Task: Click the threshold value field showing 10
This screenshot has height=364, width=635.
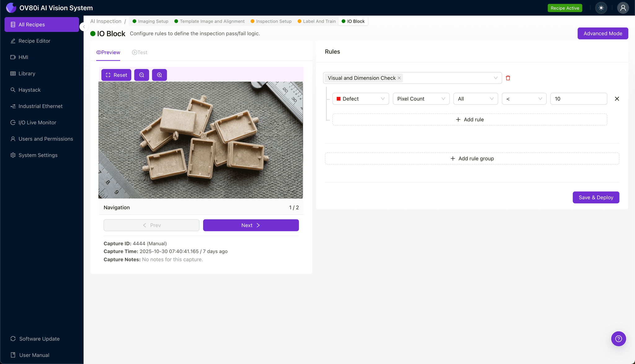Action: tap(578, 99)
